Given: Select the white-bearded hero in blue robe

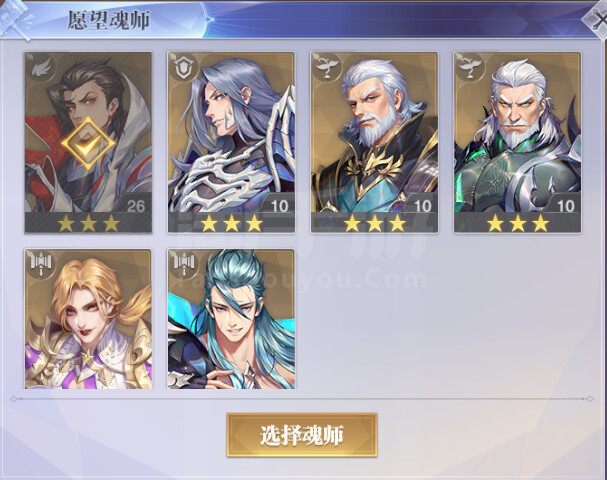Looking at the screenshot, I should (374, 142).
